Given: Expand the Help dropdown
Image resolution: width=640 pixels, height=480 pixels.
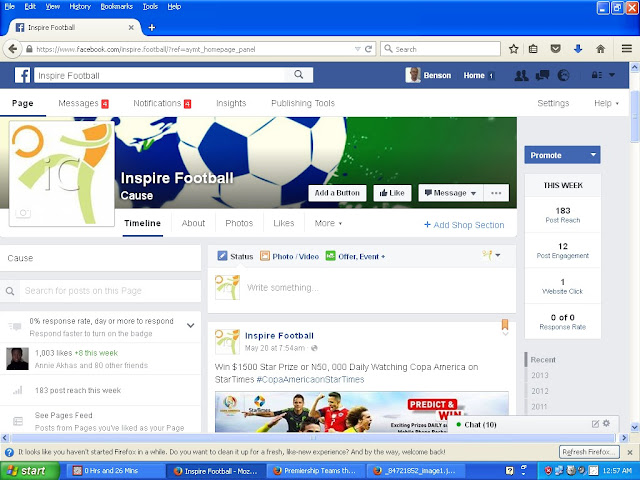Looking at the screenshot, I should click(606, 103).
